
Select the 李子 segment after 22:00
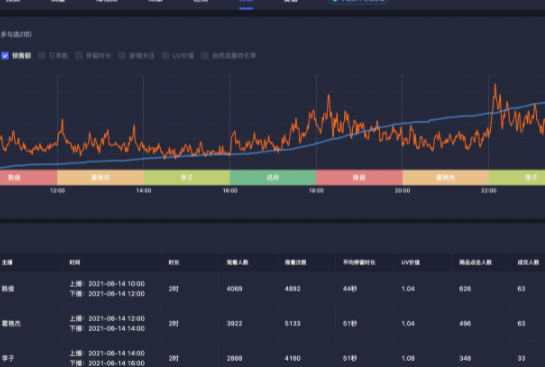pos(517,178)
